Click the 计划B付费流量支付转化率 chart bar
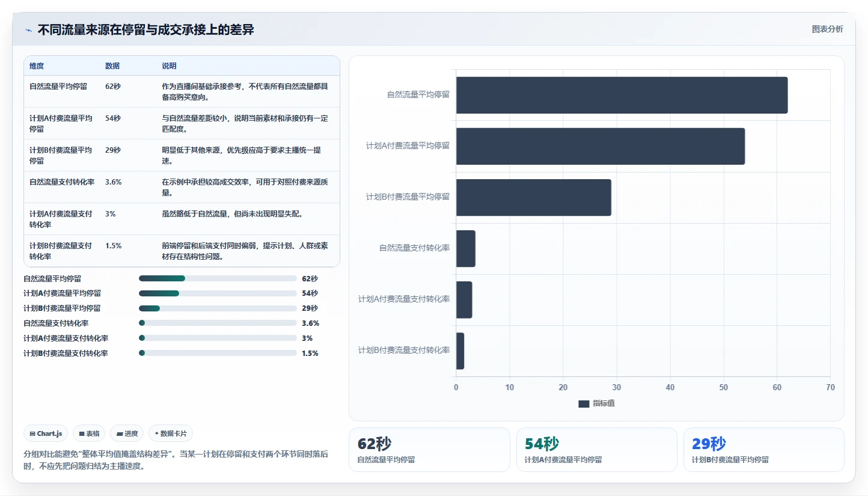Viewport: 868px width, 496px height. pos(460,351)
